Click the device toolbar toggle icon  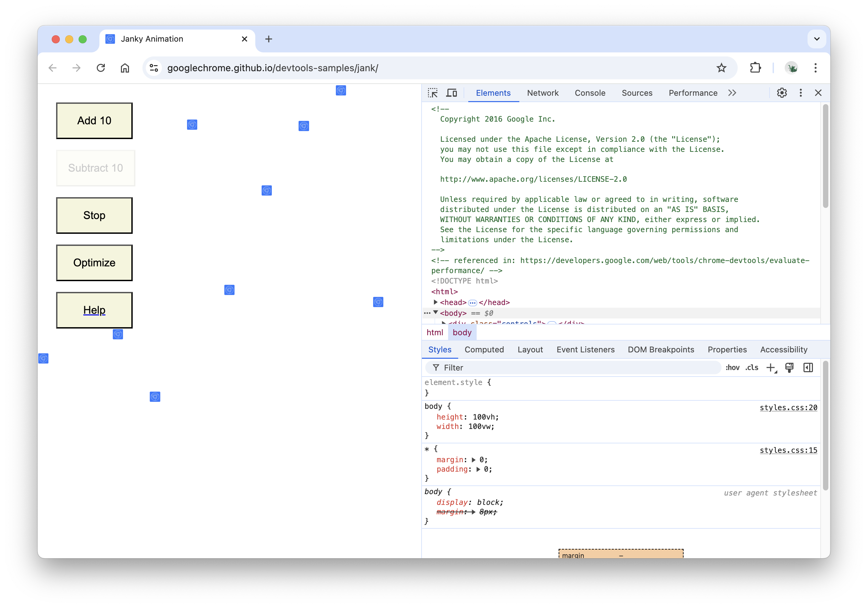[x=452, y=92]
